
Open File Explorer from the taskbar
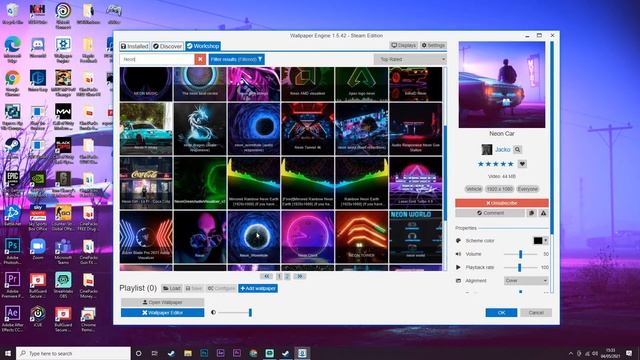(x=187, y=353)
